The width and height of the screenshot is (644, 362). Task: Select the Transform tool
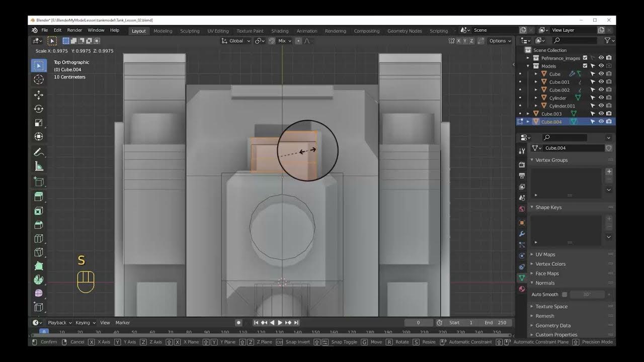tap(39, 137)
